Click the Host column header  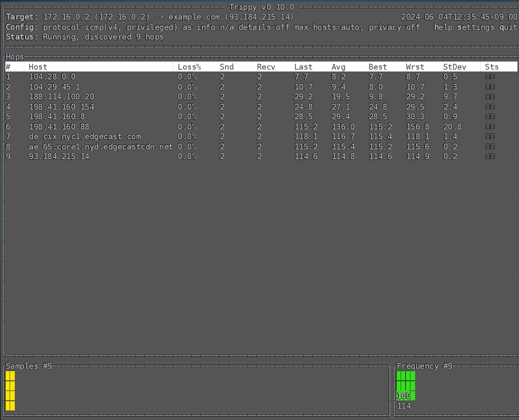click(38, 67)
